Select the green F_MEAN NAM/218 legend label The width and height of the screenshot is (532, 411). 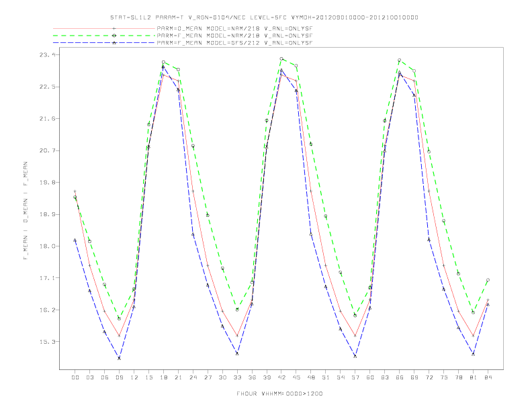(234, 36)
